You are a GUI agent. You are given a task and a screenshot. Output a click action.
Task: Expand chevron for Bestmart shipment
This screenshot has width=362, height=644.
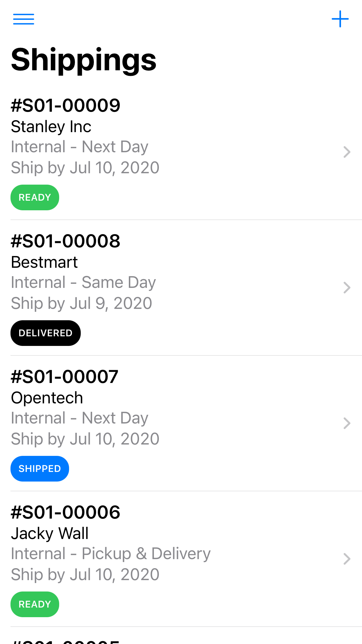pos(347,288)
